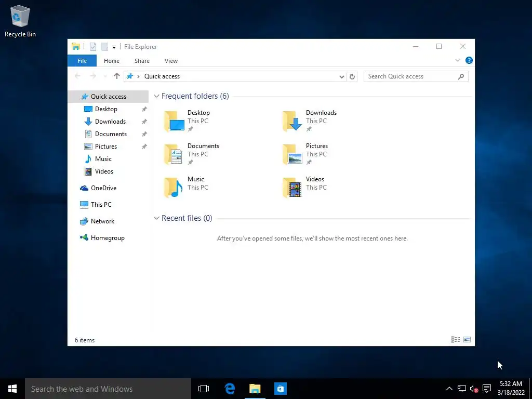
Task: Switch to the View ribbon tab
Action: [171, 61]
